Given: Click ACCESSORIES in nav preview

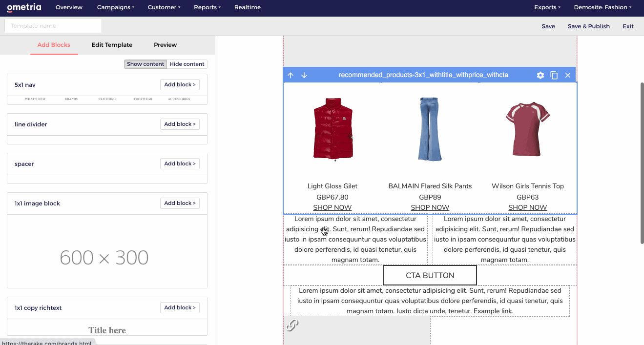Looking at the screenshot, I should [x=179, y=99].
